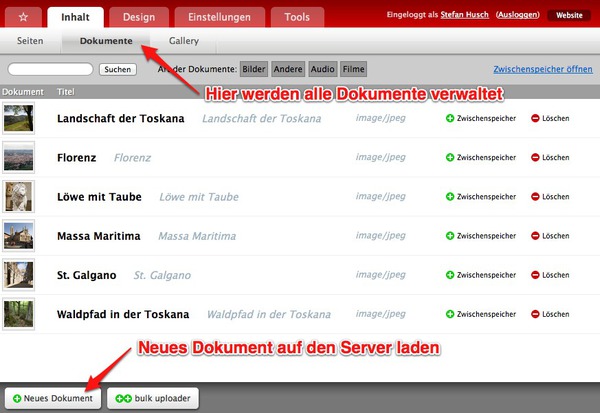
Task: Click the italic Florenz description
Action: coord(132,158)
